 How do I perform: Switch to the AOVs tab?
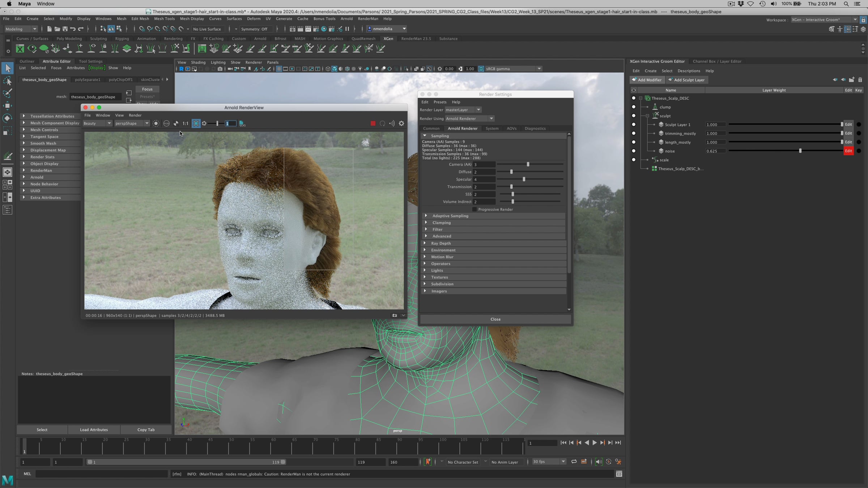click(x=511, y=128)
